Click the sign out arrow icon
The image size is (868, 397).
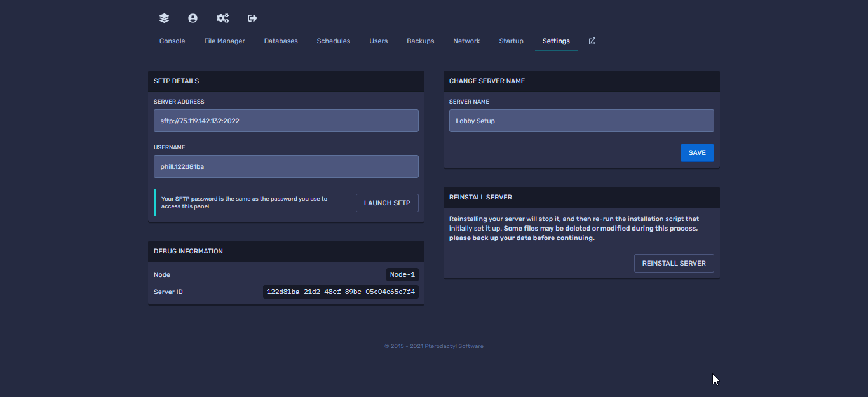[252, 18]
